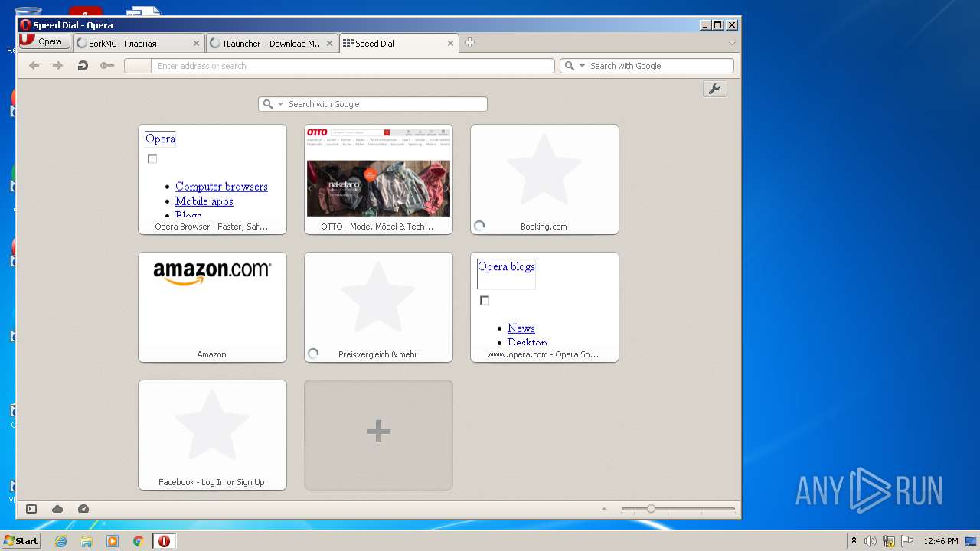This screenshot has height=551, width=980.
Task: Open the network tray icon
Action: click(889, 541)
